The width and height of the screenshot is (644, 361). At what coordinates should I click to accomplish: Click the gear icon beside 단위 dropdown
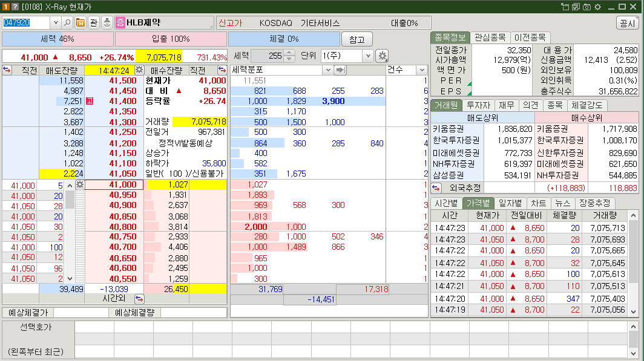pos(383,56)
